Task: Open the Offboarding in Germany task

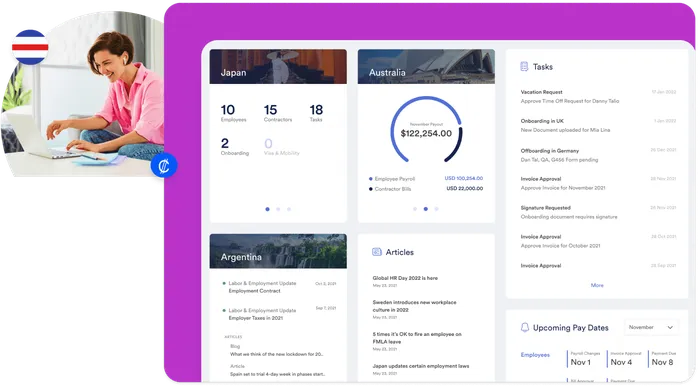Action: 598,155
